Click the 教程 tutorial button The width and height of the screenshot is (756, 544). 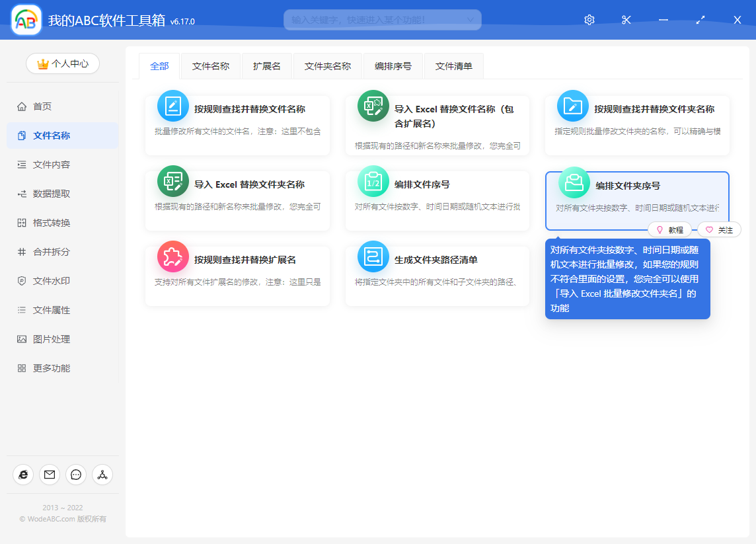(669, 230)
